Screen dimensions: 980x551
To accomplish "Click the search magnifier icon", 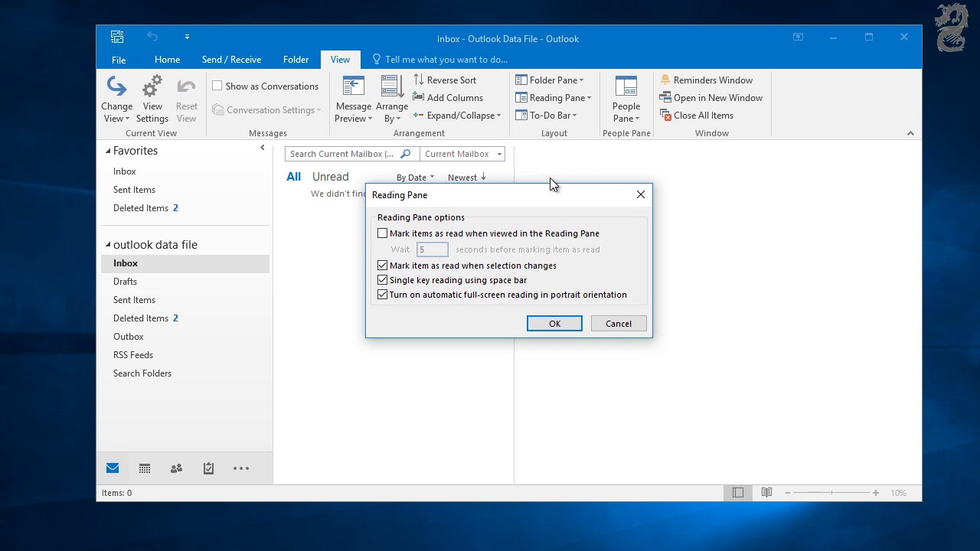I will 406,154.
